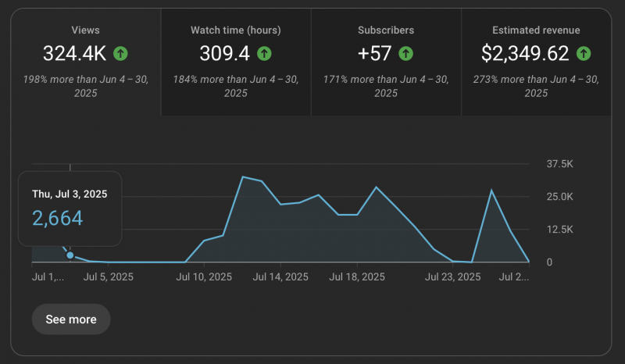This screenshot has width=625, height=364.
Task: Click green trend arrow beside +57 subscribers
Action: (x=405, y=53)
